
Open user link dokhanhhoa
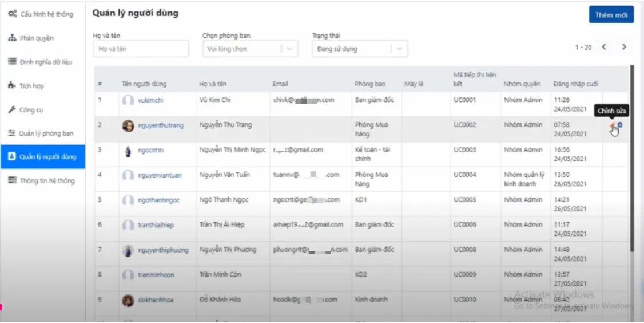(155, 300)
